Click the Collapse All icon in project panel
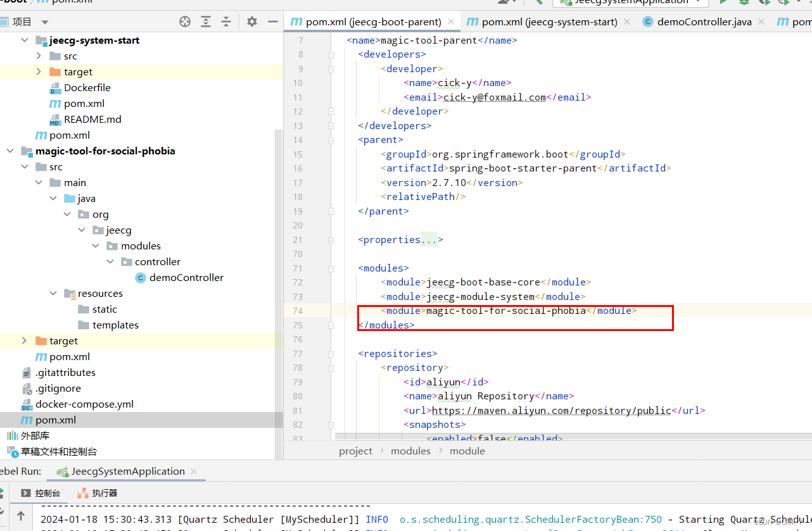Image resolution: width=812 pixels, height=531 pixels. tap(226, 22)
